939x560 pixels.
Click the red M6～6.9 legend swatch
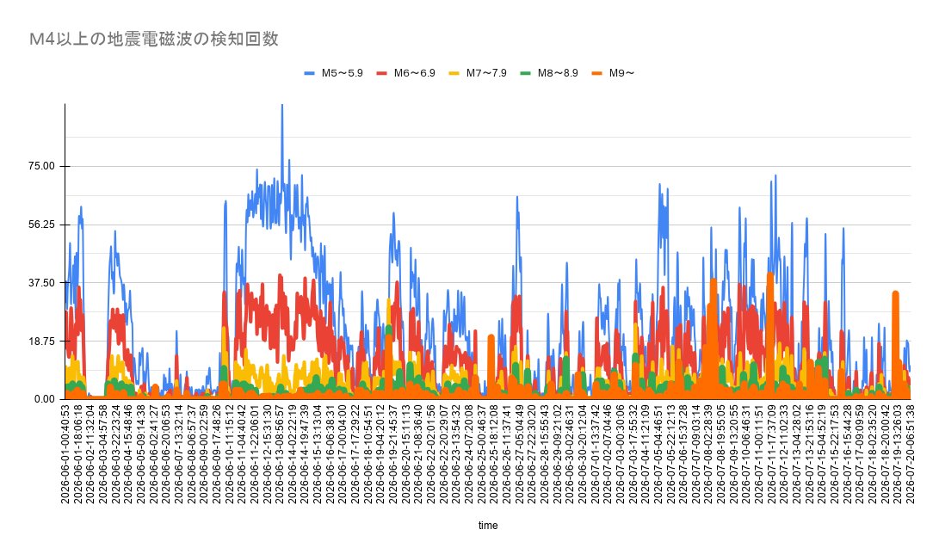click(382, 74)
